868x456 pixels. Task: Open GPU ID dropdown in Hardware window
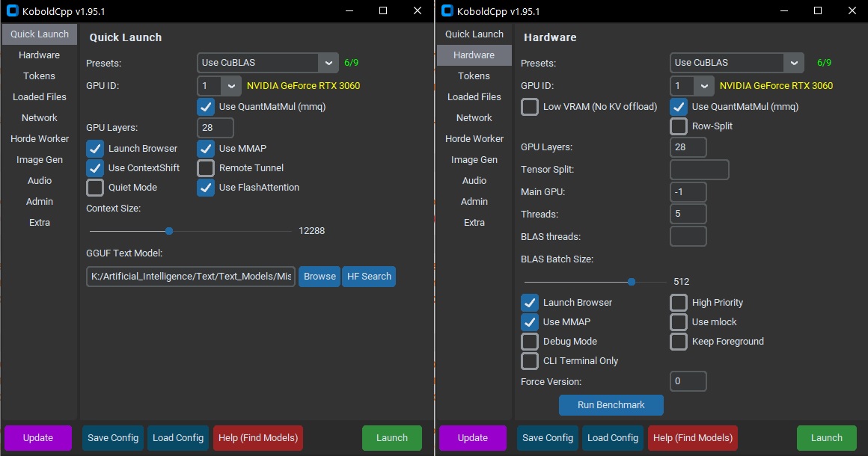(692, 86)
